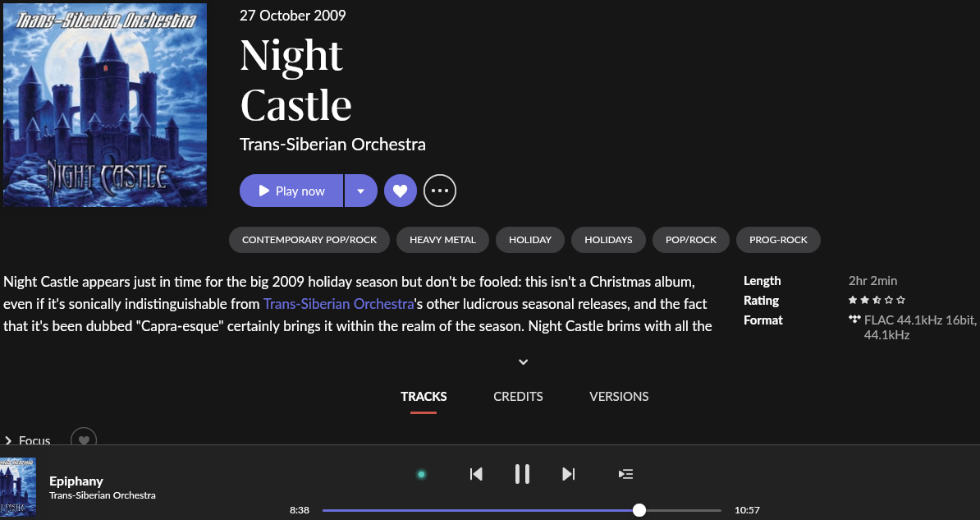Favorite the Night Castle album with the heart button
The image size is (980, 520).
(x=400, y=191)
